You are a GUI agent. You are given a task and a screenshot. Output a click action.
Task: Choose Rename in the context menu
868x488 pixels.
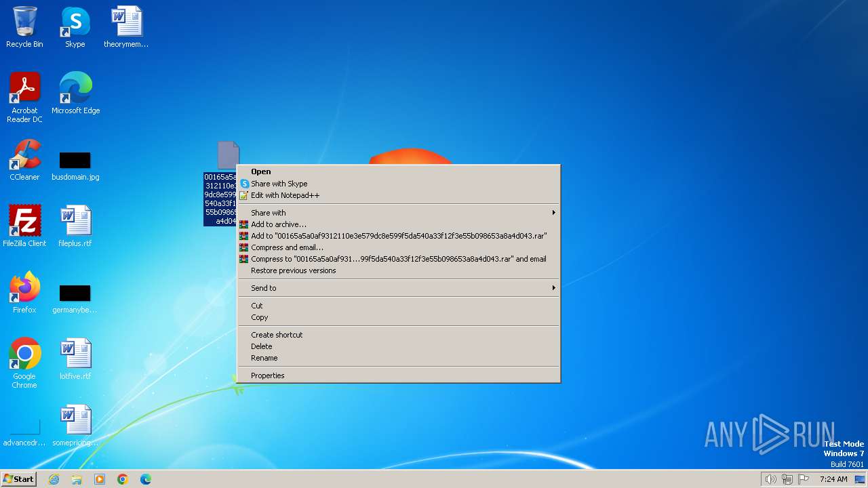399,358
